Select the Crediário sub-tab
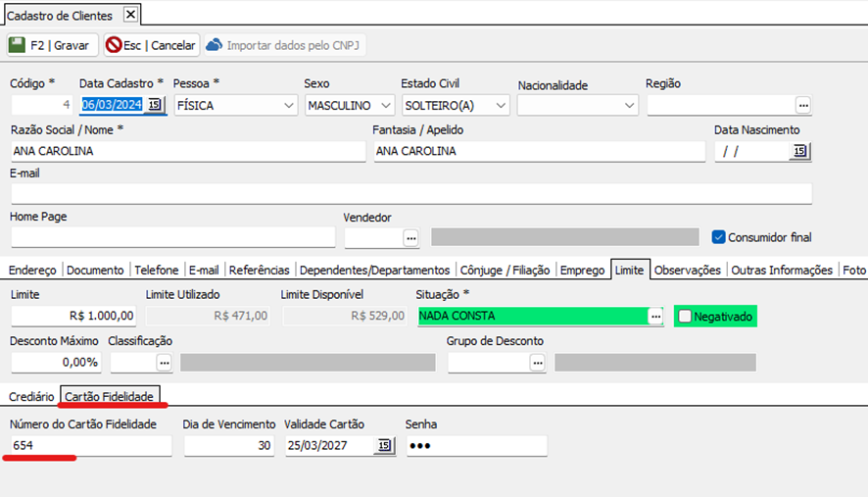The image size is (868, 497). 31,396
